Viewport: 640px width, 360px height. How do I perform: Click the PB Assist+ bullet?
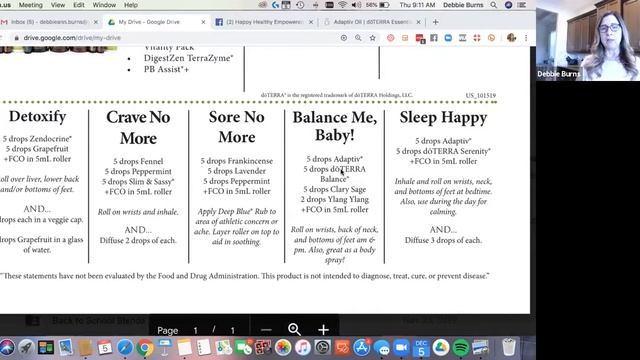click(x=166, y=69)
